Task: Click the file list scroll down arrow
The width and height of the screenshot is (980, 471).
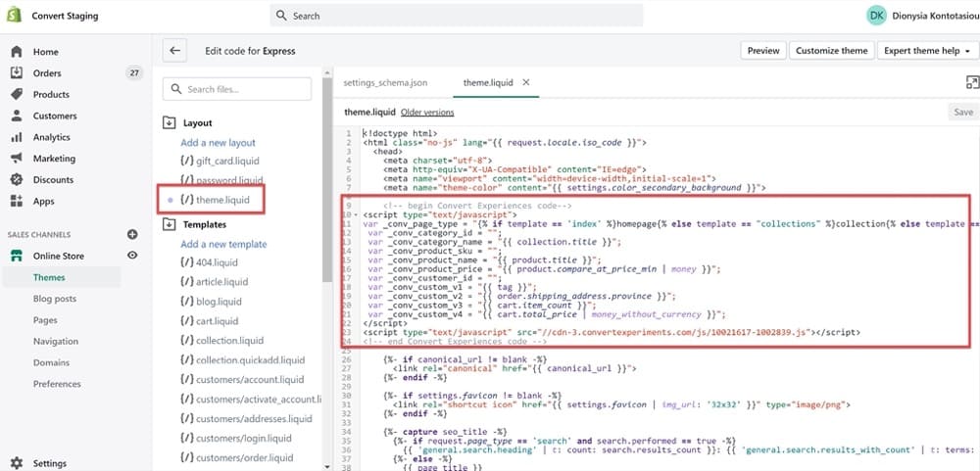Action: tap(327, 465)
